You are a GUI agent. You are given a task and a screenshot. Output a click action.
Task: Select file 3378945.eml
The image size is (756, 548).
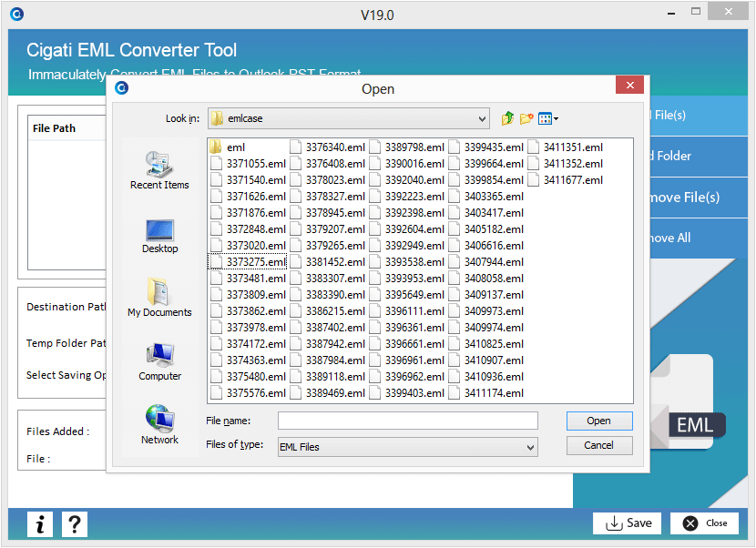click(x=327, y=212)
